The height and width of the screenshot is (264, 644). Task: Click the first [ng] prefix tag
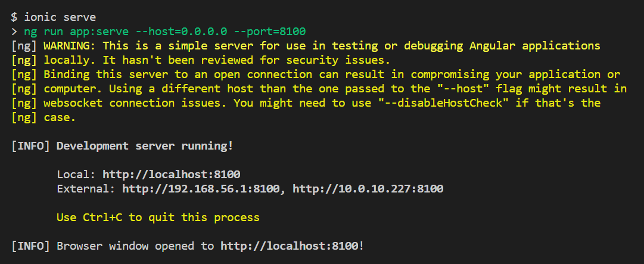point(24,45)
